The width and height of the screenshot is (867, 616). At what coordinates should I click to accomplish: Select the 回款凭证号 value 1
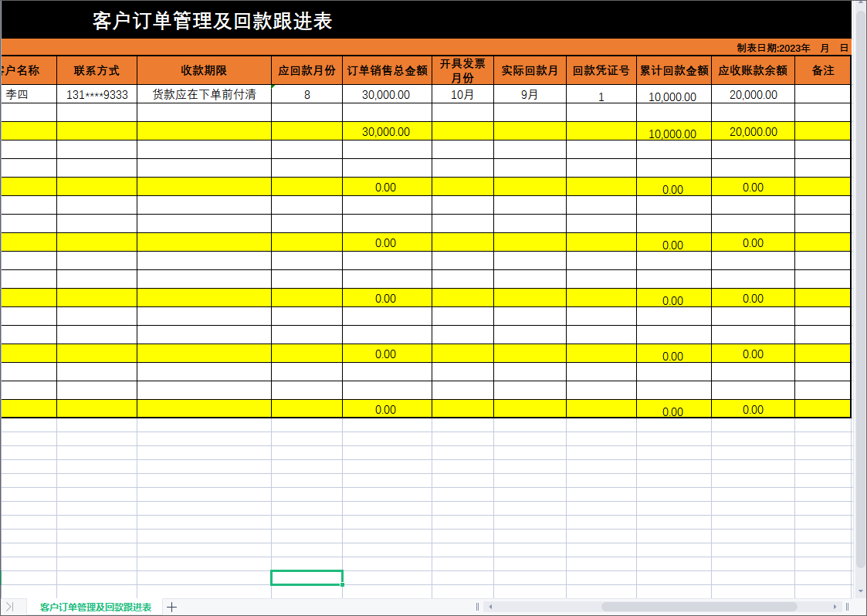tap(601, 94)
